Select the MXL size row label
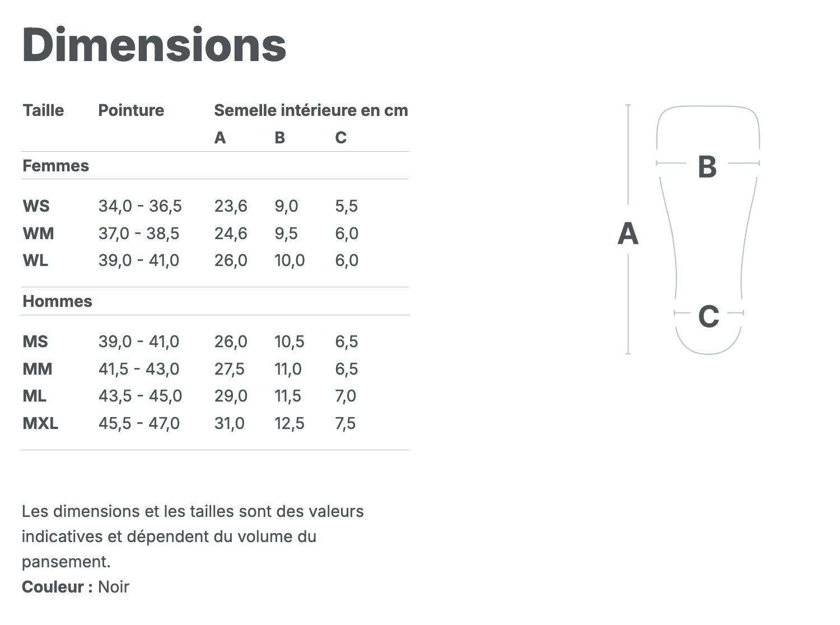The image size is (840, 625). point(40,423)
